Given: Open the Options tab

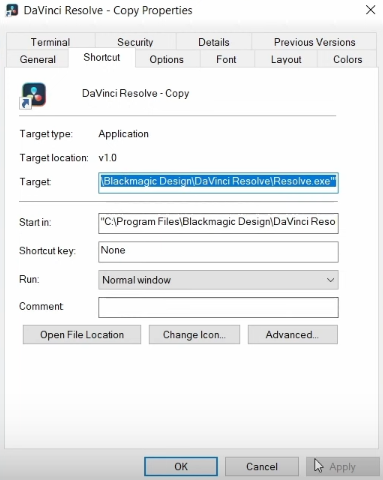Looking at the screenshot, I should coord(166,59).
